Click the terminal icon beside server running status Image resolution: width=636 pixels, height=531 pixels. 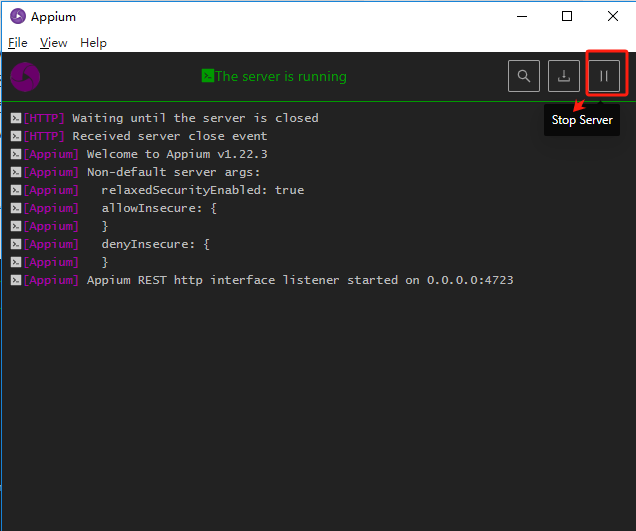(208, 75)
